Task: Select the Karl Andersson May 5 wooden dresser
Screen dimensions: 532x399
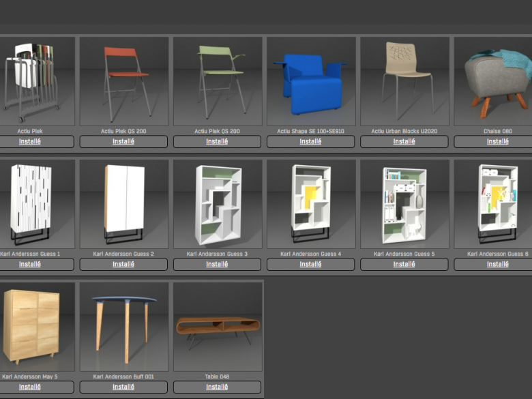Action: tap(37, 327)
